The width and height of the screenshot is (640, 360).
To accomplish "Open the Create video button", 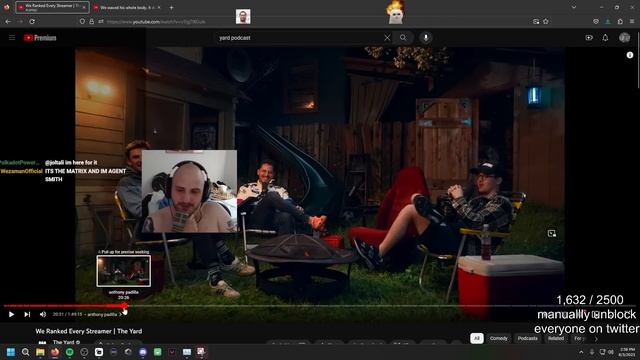I will pyautogui.click(x=589, y=38).
